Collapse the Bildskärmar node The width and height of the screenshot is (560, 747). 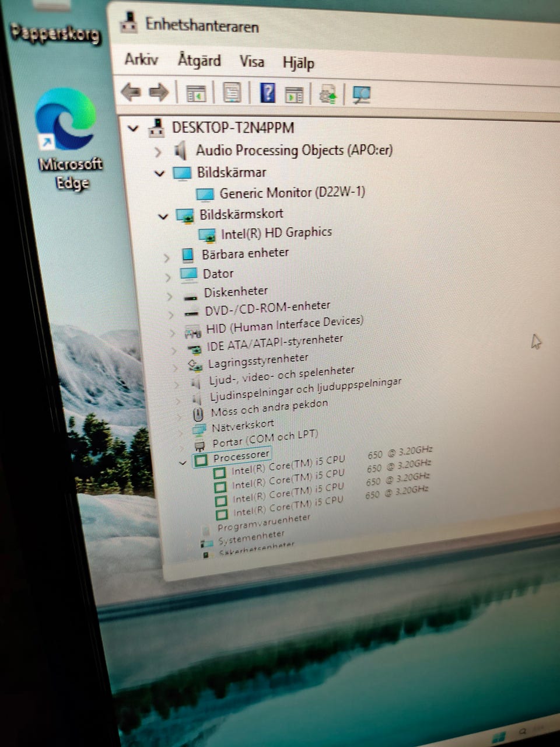point(159,173)
